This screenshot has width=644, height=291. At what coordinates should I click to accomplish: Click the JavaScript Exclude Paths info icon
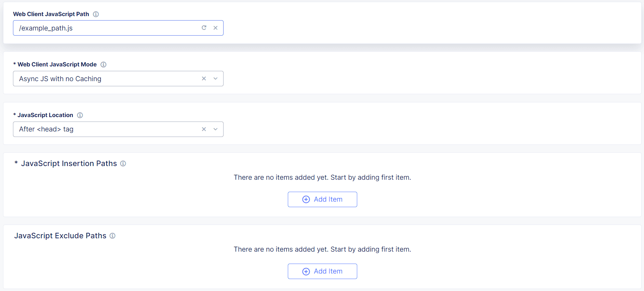[x=112, y=236]
